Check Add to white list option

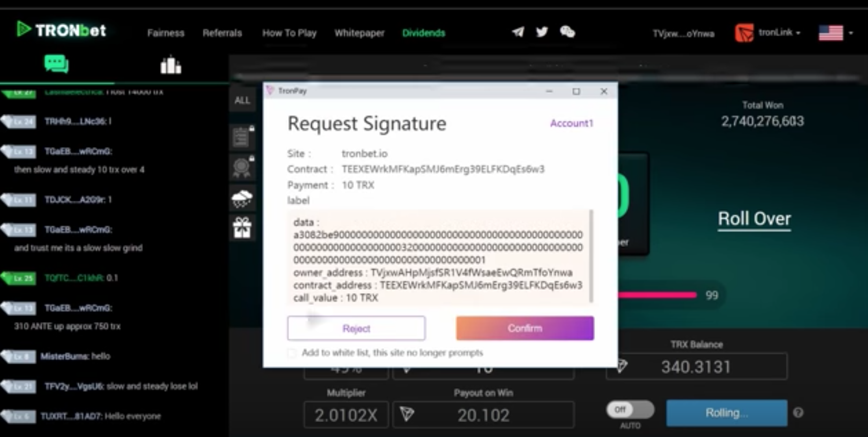[x=292, y=353]
